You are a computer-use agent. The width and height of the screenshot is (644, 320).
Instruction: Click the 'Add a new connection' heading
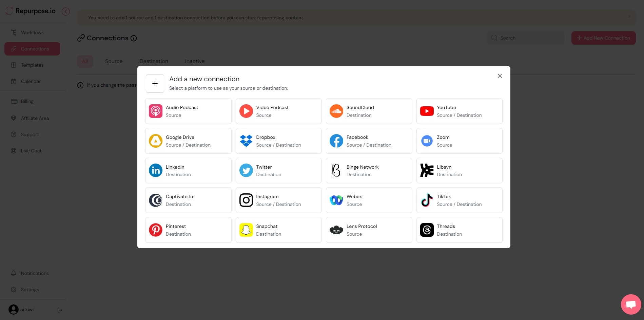pos(204,79)
